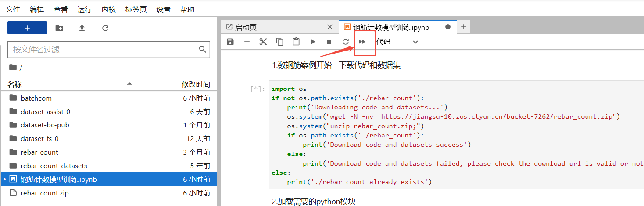644x206 pixels.
Task: Click the '6 天前' modified time cell
Action: [x=200, y=112]
